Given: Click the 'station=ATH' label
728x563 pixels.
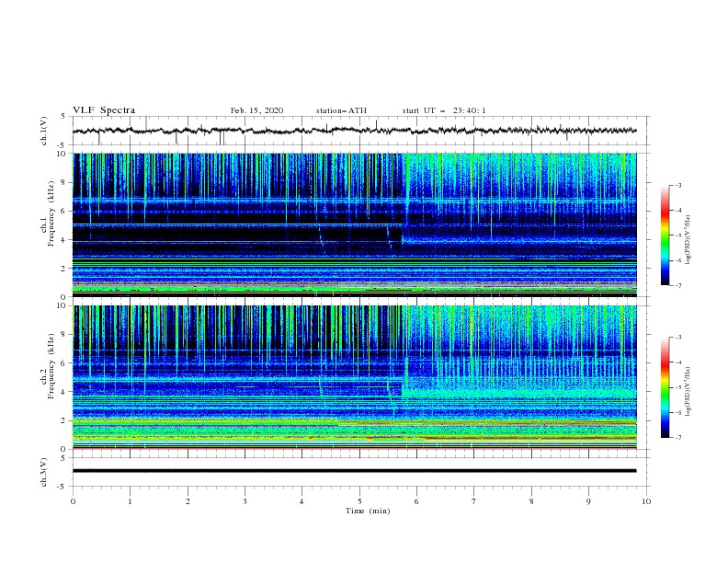Looking at the screenshot, I should [x=341, y=110].
